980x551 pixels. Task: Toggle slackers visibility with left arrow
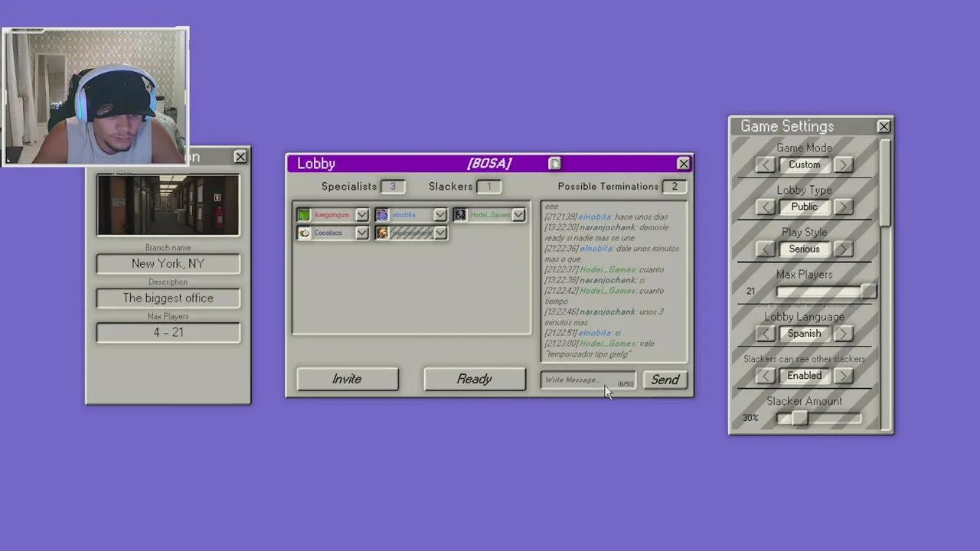[x=766, y=376]
